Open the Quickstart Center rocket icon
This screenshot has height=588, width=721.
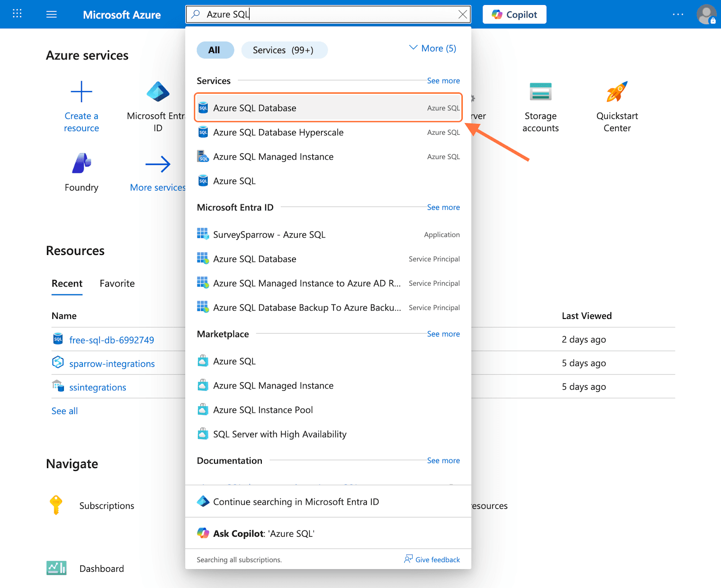[617, 92]
